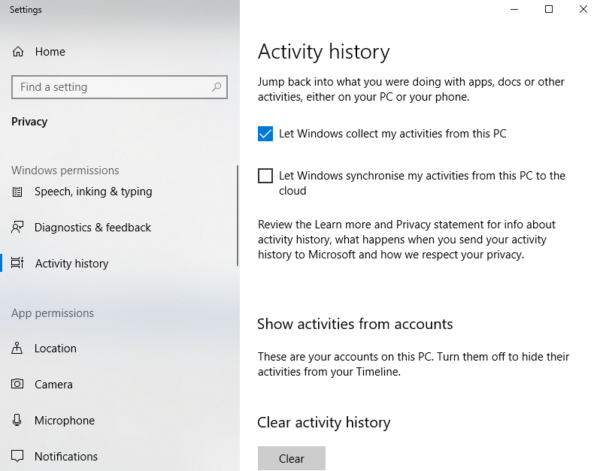The height and width of the screenshot is (471, 600).
Task: Click the search magnifier icon
Action: tap(217, 87)
